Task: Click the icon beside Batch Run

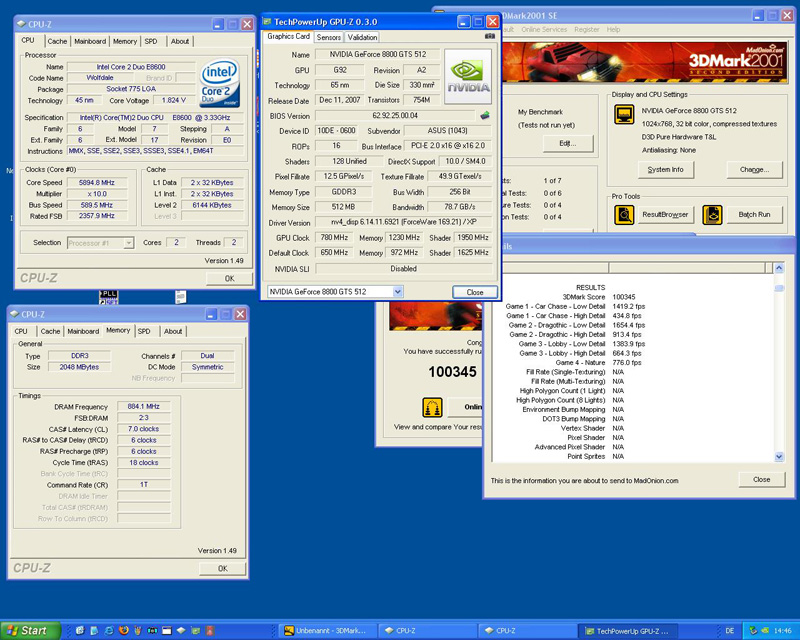Action: tap(712, 215)
